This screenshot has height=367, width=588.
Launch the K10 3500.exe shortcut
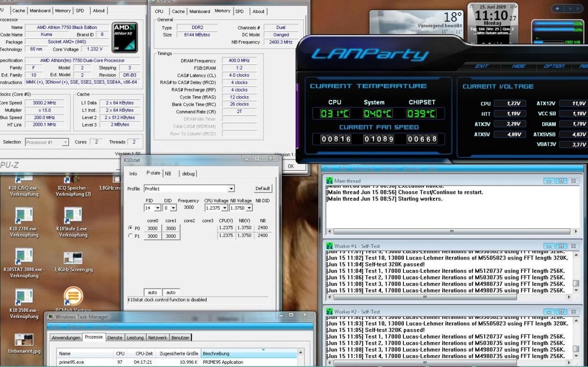pyautogui.click(x=24, y=304)
